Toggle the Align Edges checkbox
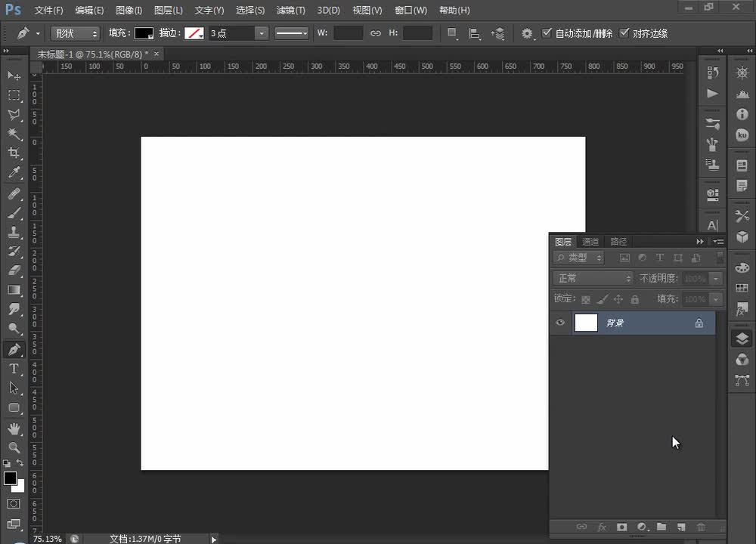Image resolution: width=756 pixels, height=544 pixels. point(624,32)
